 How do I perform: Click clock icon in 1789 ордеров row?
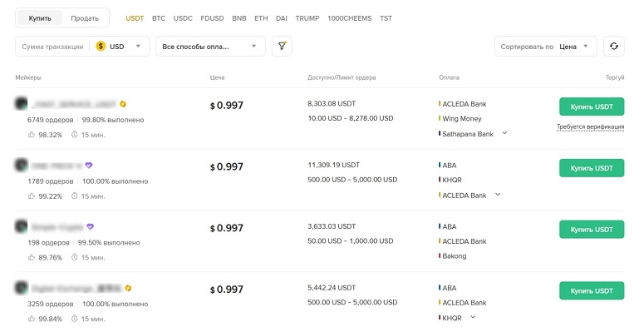click(74, 196)
